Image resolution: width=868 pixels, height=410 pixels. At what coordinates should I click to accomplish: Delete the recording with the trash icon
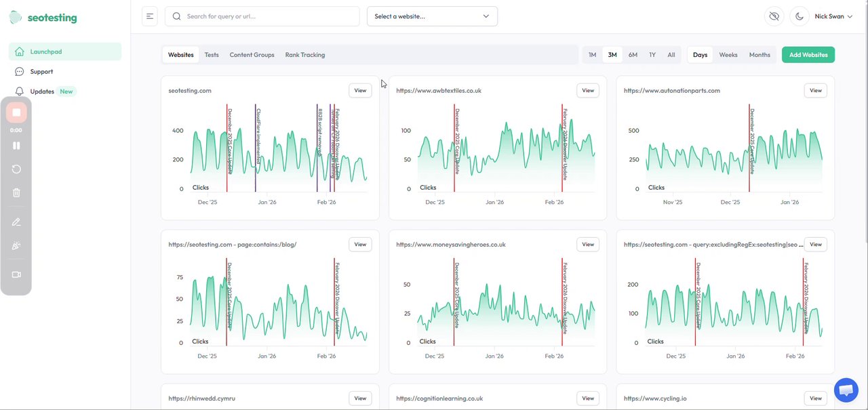tap(16, 192)
